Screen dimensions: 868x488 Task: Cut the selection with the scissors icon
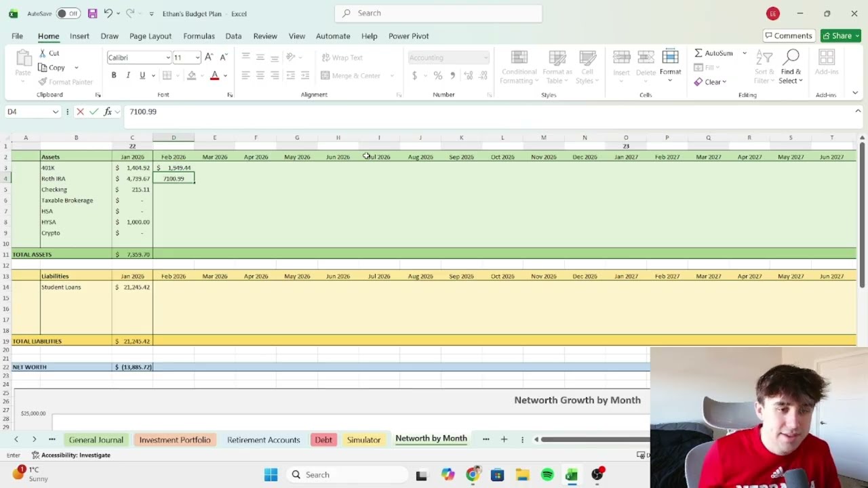pos(43,54)
